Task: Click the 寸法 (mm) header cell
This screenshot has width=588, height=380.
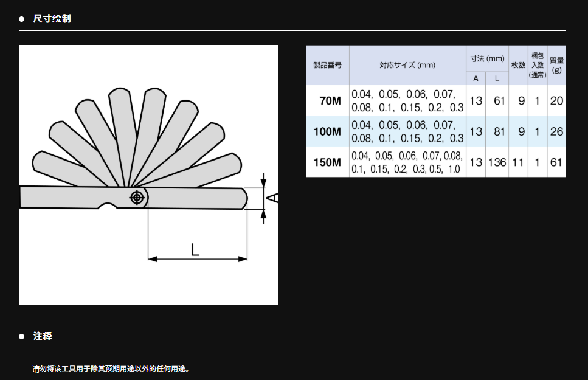Action: click(x=487, y=59)
